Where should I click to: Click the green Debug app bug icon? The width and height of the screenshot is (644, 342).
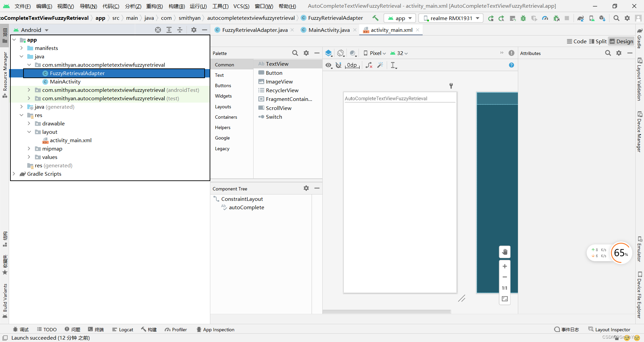pyautogui.click(x=523, y=18)
